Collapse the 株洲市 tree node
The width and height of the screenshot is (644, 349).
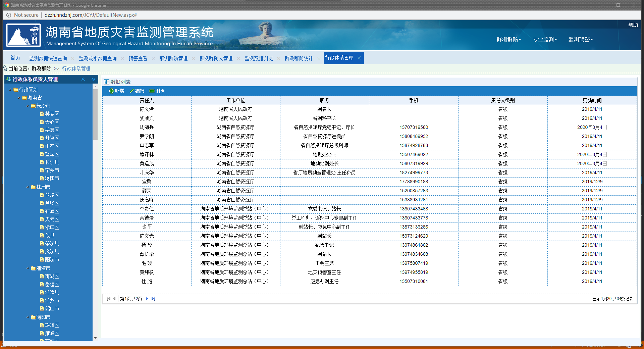point(28,187)
